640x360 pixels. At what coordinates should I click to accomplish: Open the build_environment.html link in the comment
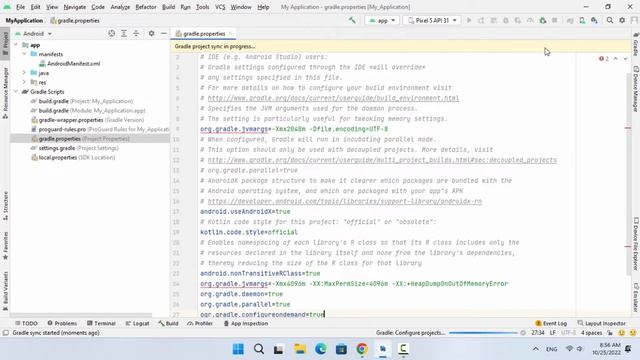pyautogui.click(x=333, y=98)
